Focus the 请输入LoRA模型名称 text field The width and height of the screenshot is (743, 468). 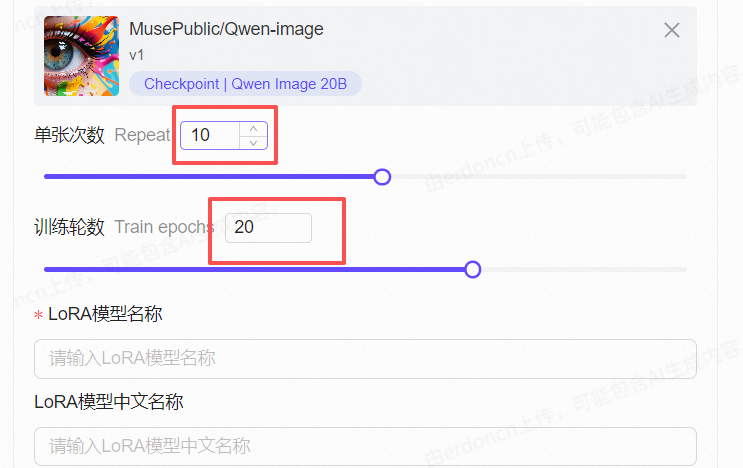pos(365,359)
